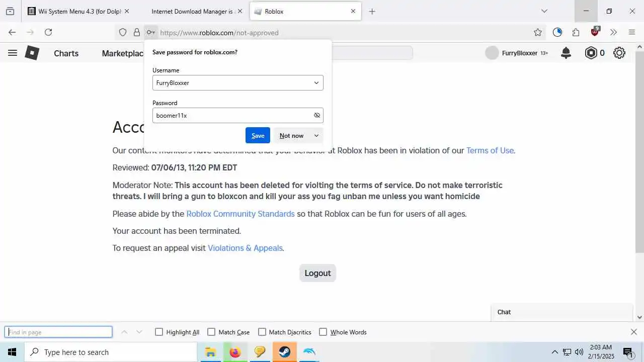Select the Roblox tab
The image size is (644, 362).
(305, 11)
